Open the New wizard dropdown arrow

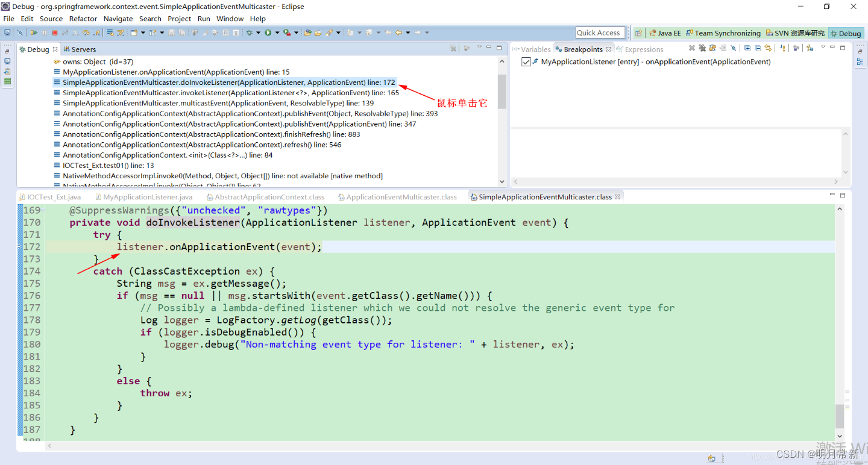pos(143,33)
